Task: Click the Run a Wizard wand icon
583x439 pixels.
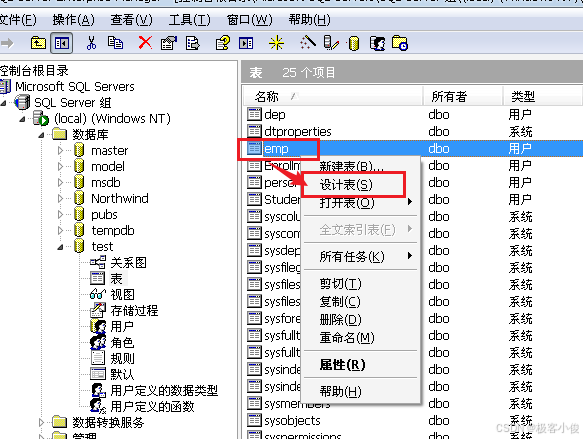Action: (x=308, y=43)
